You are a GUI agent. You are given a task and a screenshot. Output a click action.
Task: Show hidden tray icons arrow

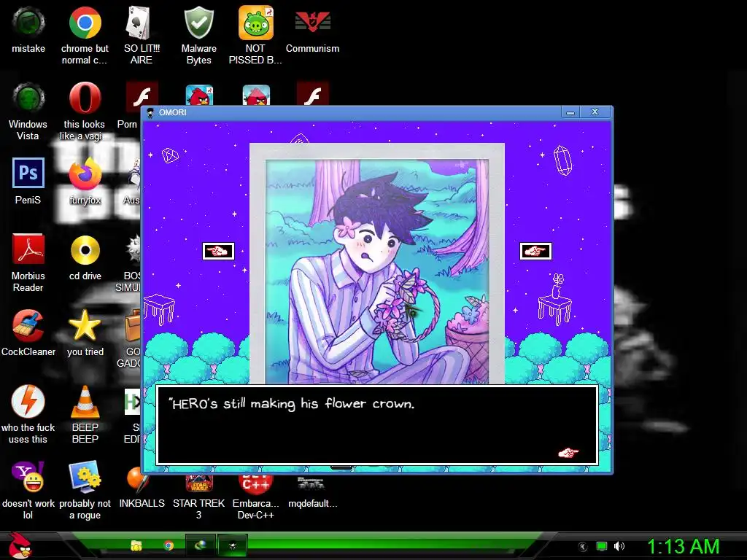click(x=583, y=547)
